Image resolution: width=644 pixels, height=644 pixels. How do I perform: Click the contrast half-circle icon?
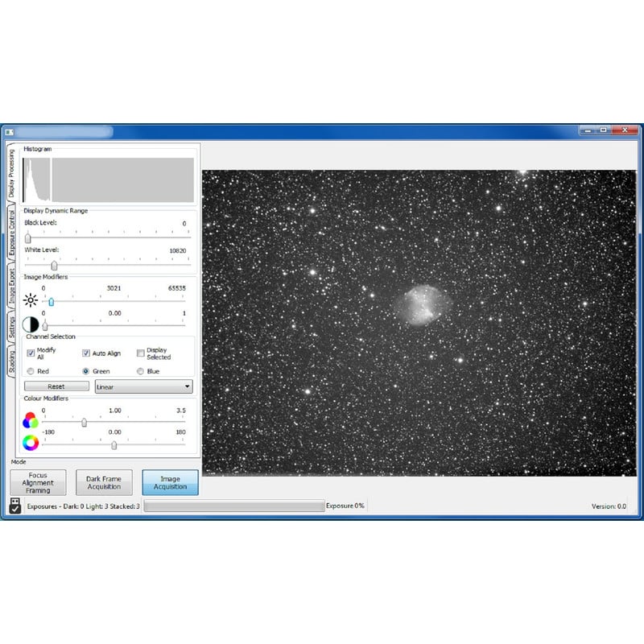pos(31,324)
